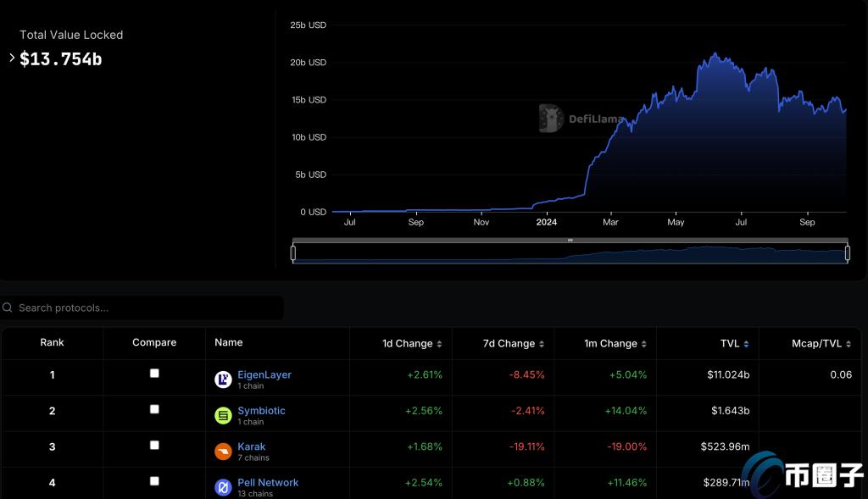Click the EigenLayer protocol logo icon

point(223,380)
